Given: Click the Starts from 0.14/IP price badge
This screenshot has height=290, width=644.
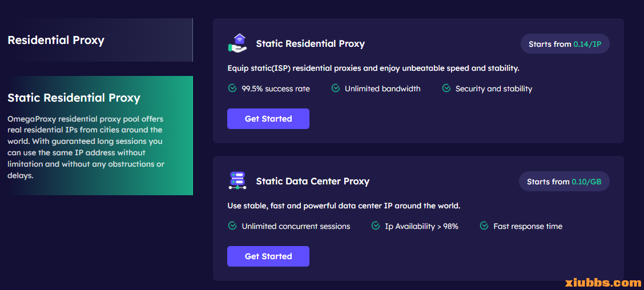Looking at the screenshot, I should 565,44.
